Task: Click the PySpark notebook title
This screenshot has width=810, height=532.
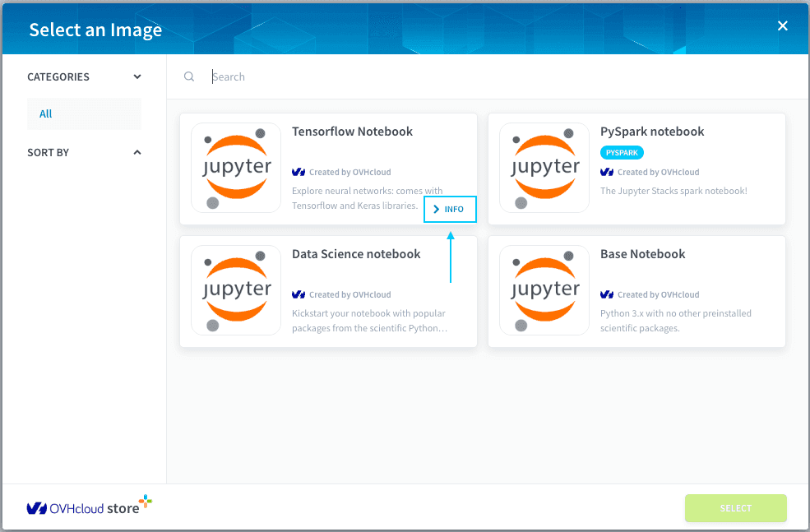Action: click(x=652, y=132)
